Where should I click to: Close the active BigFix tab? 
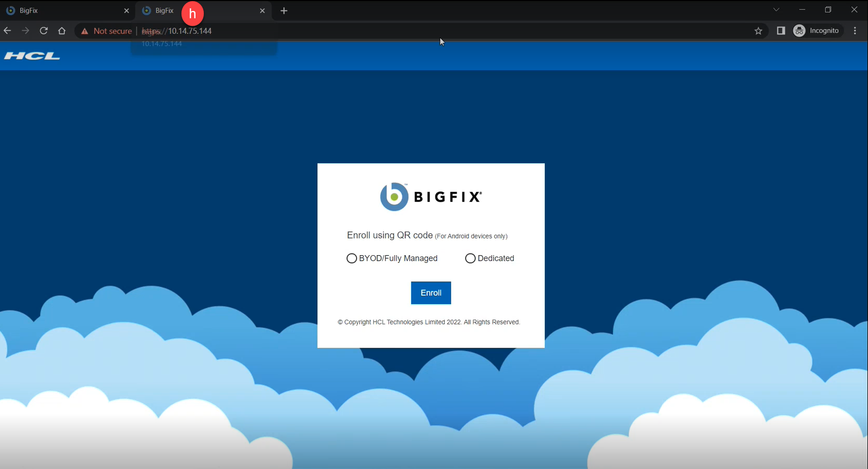262,10
